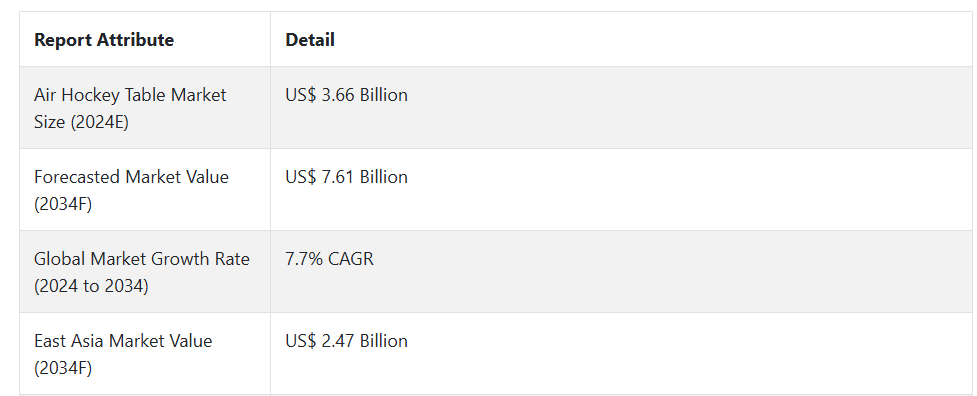Select Global Market Growth Rate cell

coord(145,272)
